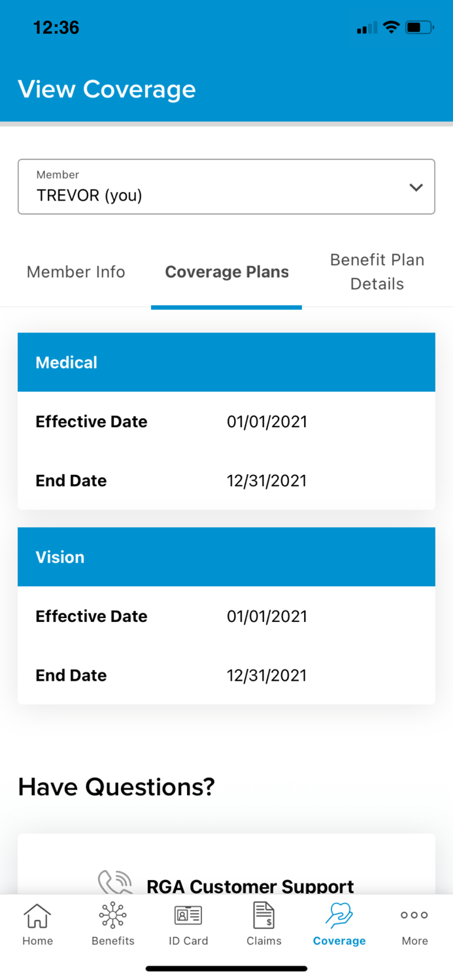Select the Coverage Plans tab
This screenshot has width=453, height=980.
click(x=226, y=272)
